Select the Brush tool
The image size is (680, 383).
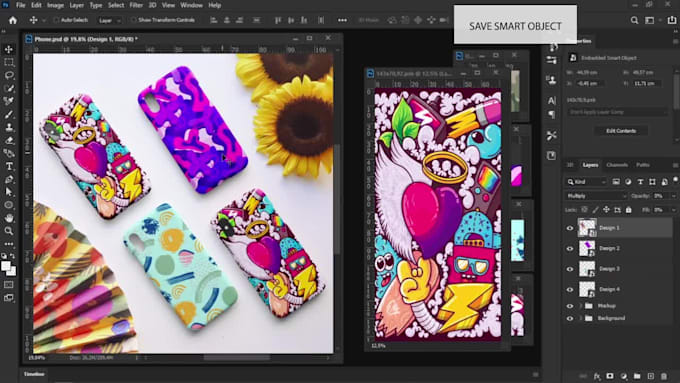coord(9,114)
